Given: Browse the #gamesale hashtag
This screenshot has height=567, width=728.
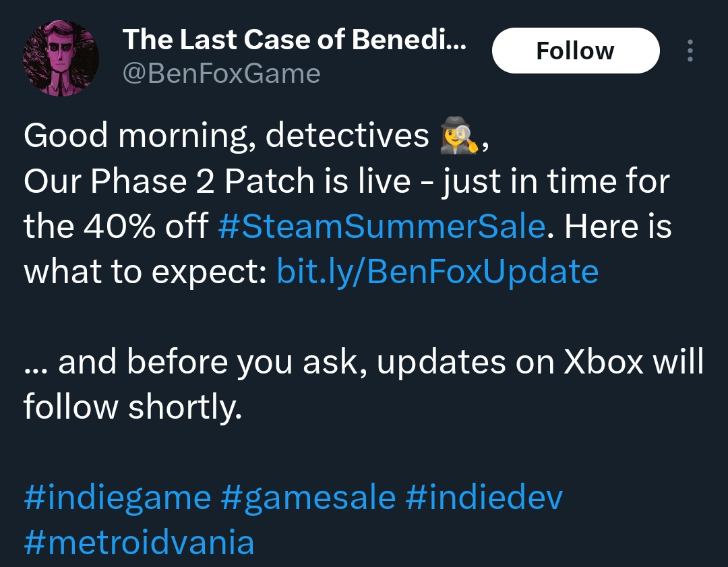Looking at the screenshot, I should click(308, 498).
